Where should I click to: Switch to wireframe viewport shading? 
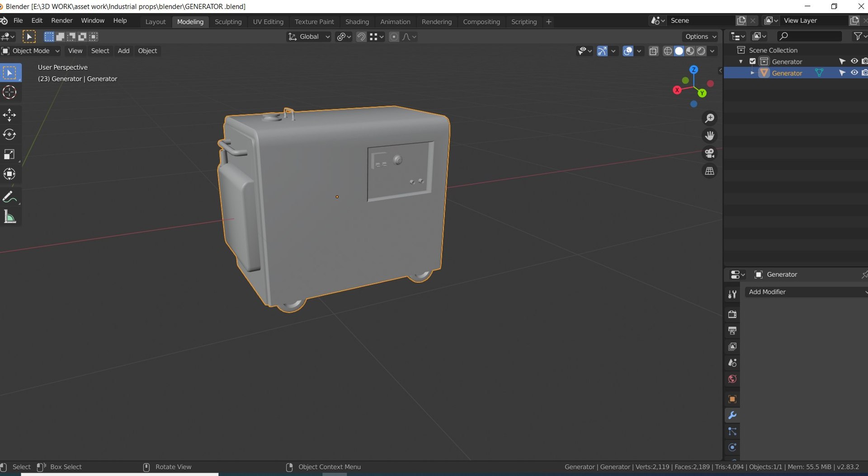click(668, 51)
